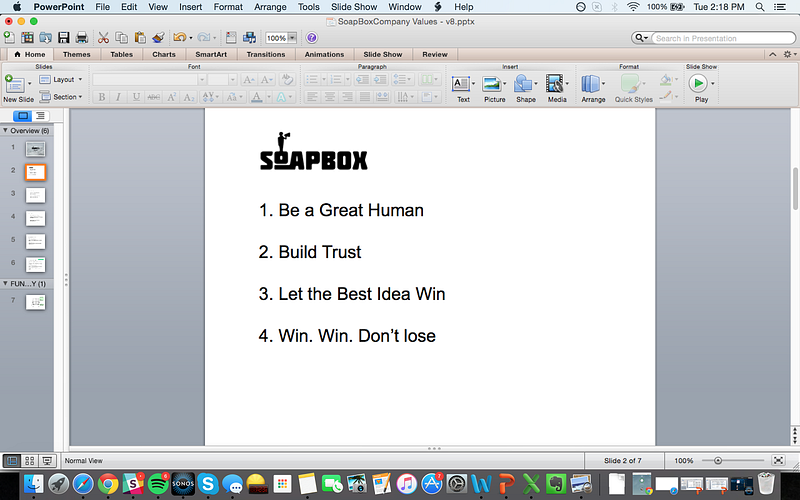Open the SmartArt tab
800x500 pixels.
[x=211, y=54]
